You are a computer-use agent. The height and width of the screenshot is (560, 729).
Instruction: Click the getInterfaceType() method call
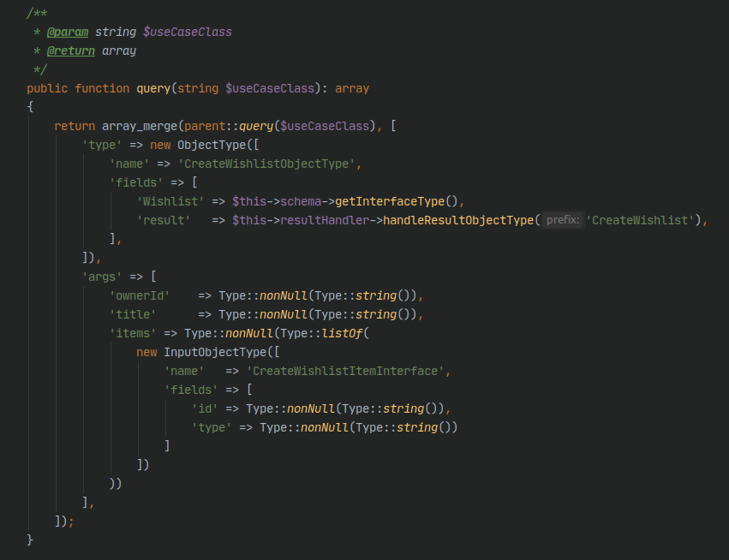[x=397, y=202]
